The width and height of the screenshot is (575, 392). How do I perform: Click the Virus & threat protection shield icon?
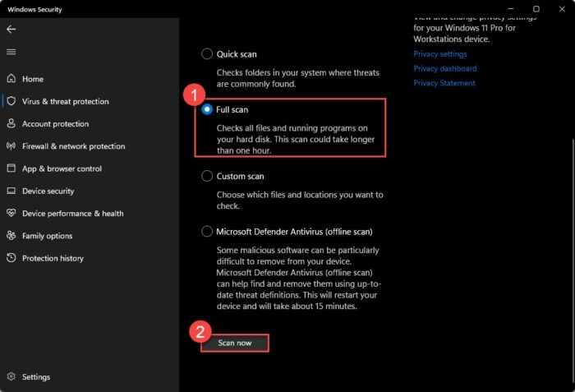click(x=11, y=101)
